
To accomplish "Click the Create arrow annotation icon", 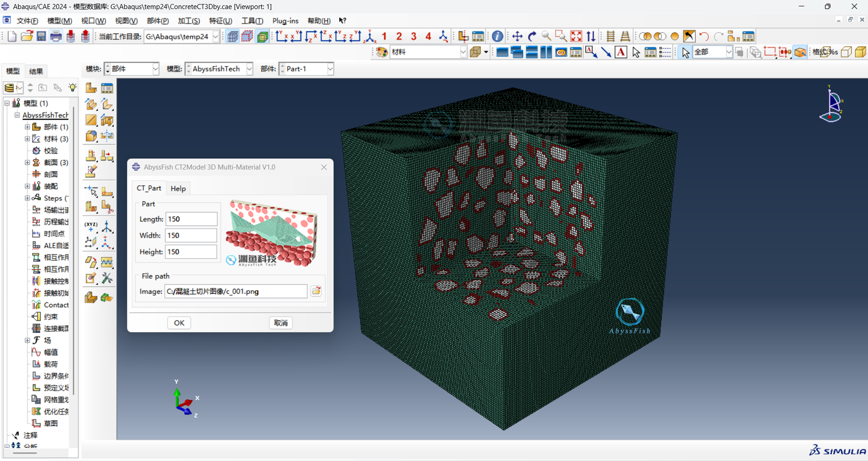I will [x=606, y=52].
